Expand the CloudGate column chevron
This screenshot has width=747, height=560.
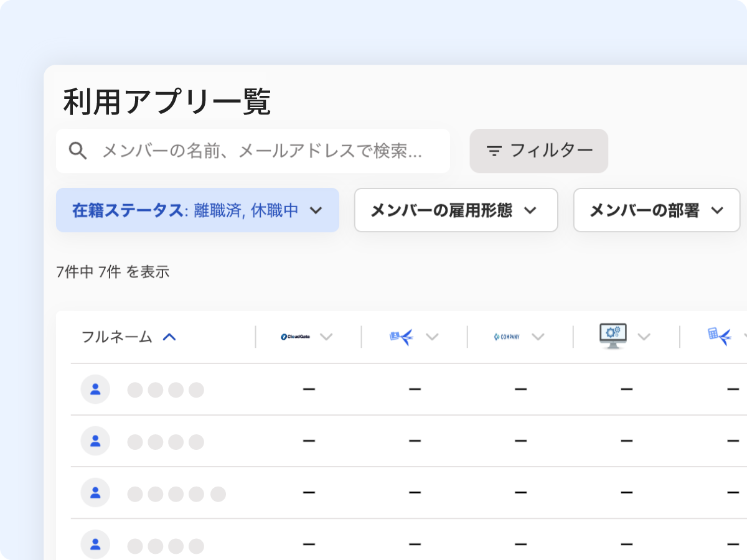point(326,337)
